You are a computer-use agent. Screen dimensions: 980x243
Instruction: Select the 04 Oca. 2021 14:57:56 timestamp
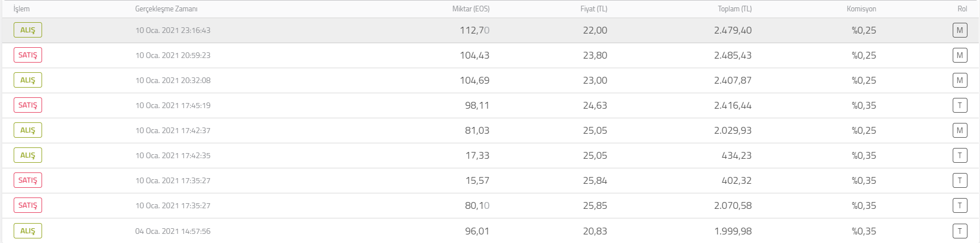coord(173,231)
